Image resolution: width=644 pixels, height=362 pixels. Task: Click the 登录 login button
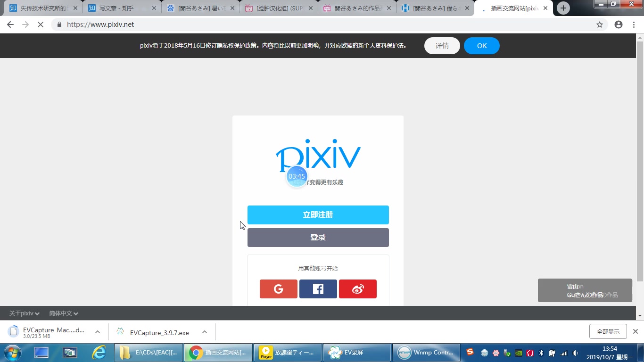pos(318,238)
